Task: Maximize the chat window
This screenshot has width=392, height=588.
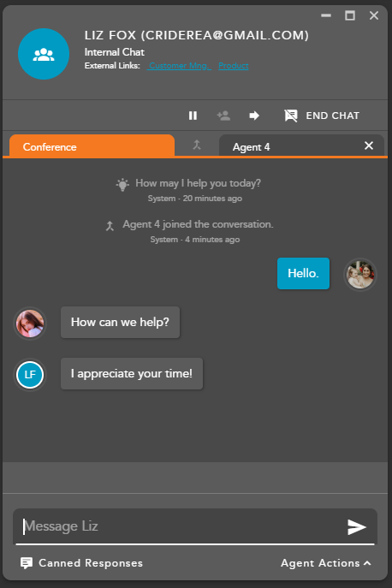Action: click(x=350, y=15)
